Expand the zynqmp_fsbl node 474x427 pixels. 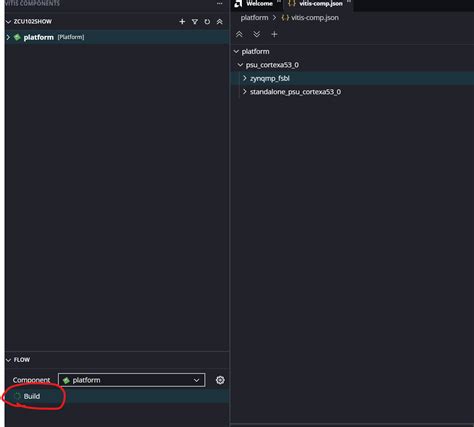(x=245, y=78)
